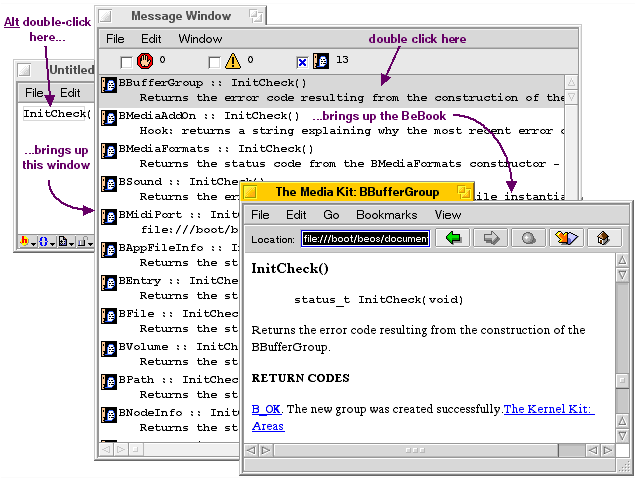Click the red stop-hand errors icon
Image resolution: width=636 pixels, height=482 pixels.
144,61
